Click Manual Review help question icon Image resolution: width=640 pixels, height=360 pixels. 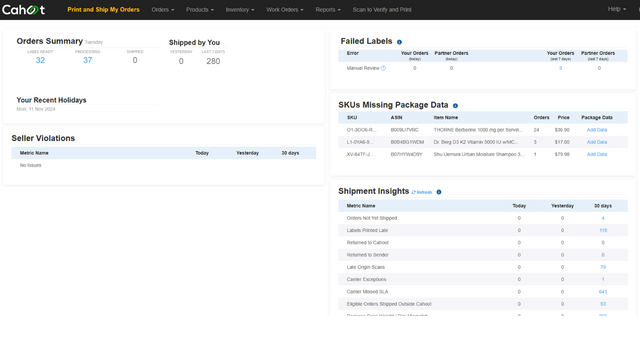coord(383,68)
